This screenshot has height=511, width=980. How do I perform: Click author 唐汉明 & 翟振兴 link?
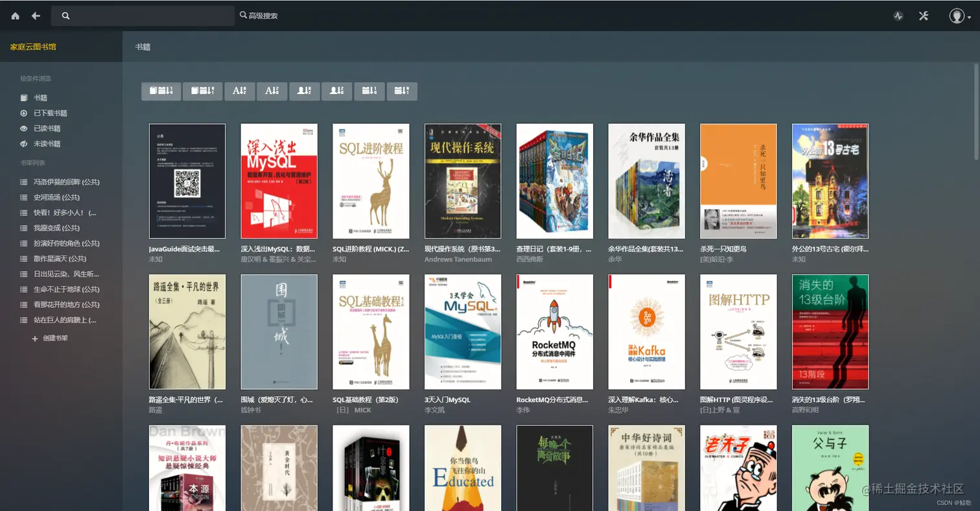pos(279,259)
